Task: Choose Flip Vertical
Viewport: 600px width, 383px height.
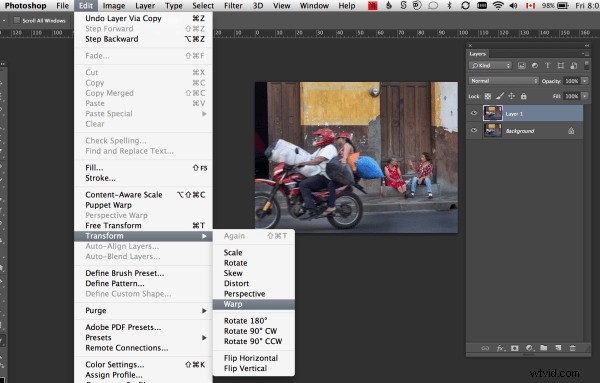Action: 254,368
